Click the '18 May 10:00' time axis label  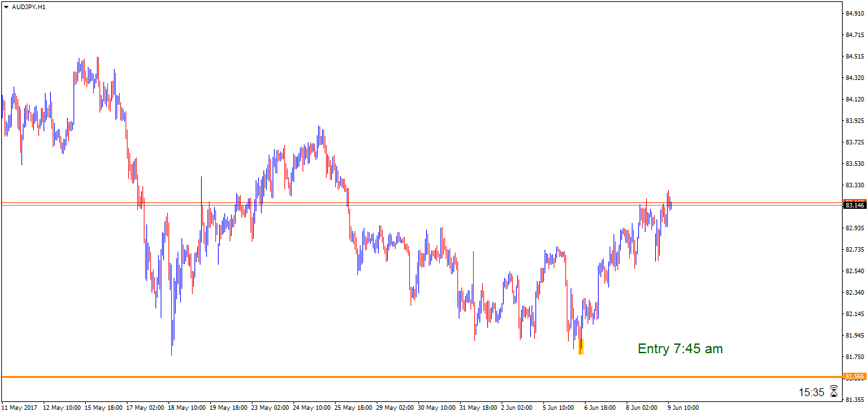pyautogui.click(x=186, y=408)
